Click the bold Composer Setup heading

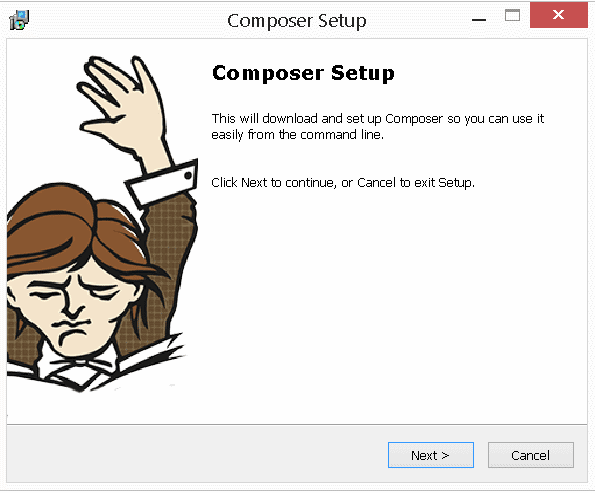(x=303, y=73)
